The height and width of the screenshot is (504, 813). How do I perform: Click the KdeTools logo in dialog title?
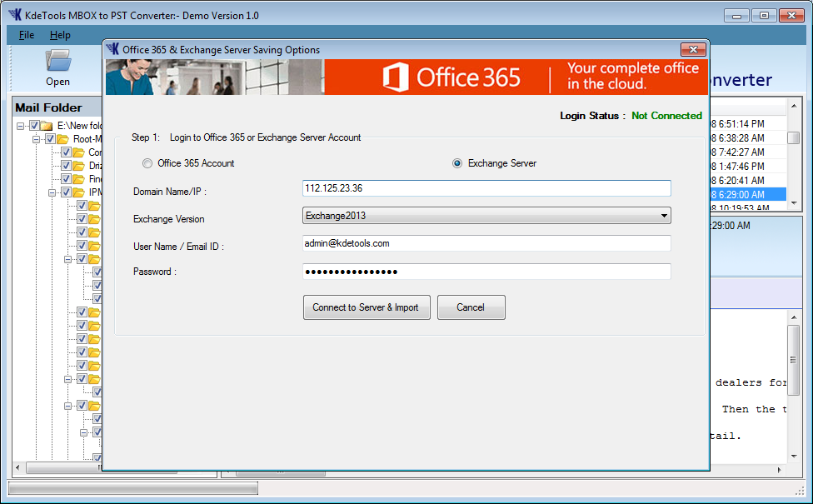[112, 50]
